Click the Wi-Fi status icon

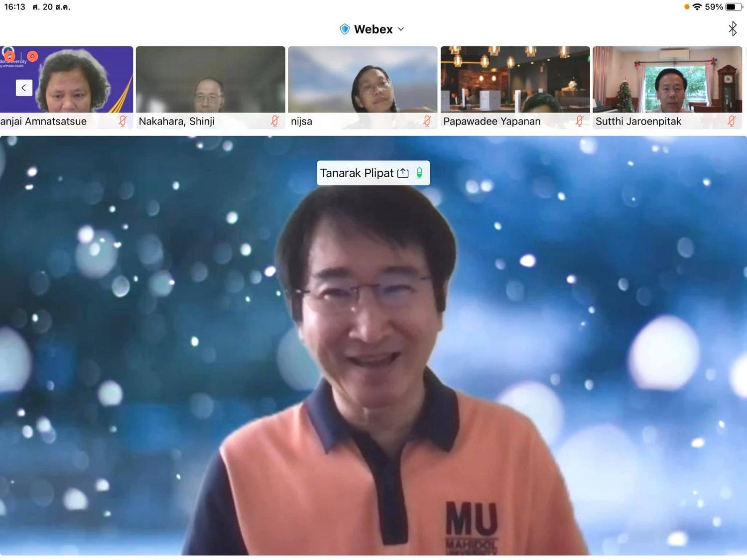pyautogui.click(x=697, y=7)
